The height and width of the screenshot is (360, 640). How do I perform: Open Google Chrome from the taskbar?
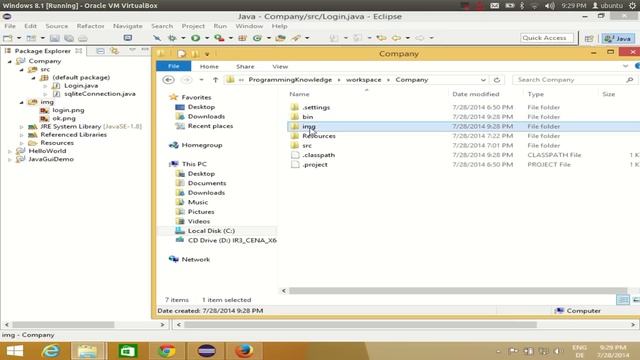(167, 351)
